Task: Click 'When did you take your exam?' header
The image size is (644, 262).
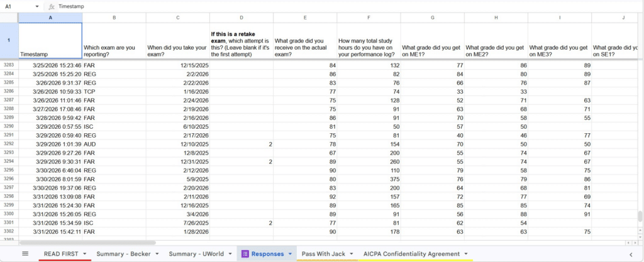Action: pyautogui.click(x=177, y=41)
